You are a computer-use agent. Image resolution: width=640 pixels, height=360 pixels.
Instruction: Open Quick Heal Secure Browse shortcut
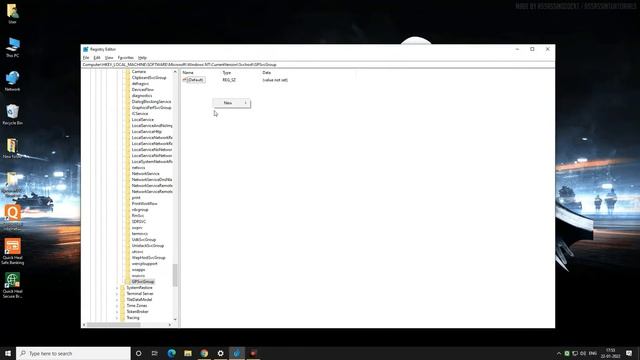pos(12,286)
